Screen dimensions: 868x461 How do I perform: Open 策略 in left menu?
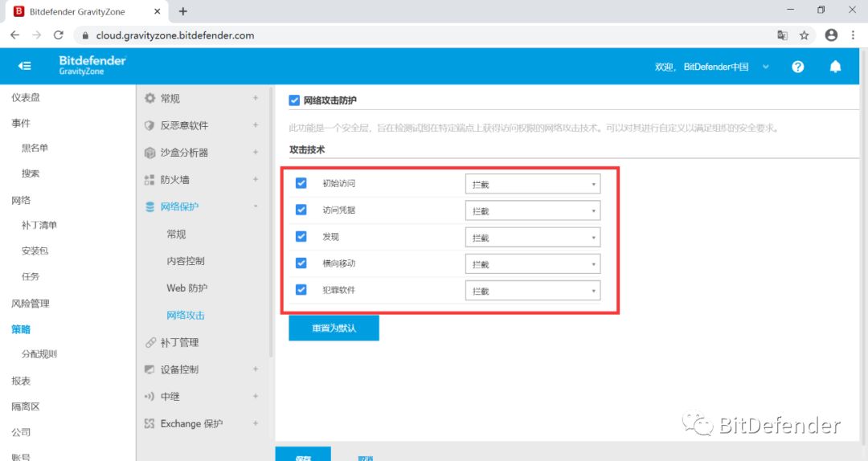pos(21,328)
